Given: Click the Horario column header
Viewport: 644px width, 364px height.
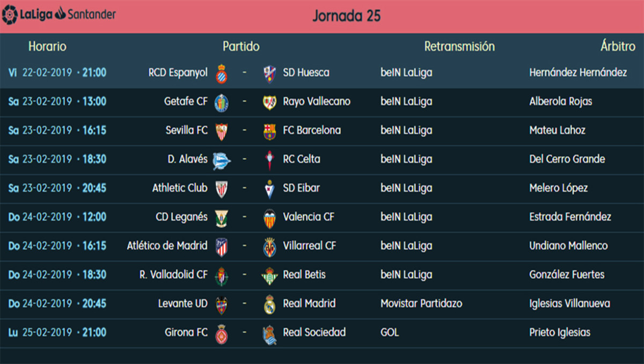Looking at the screenshot, I should point(47,47).
